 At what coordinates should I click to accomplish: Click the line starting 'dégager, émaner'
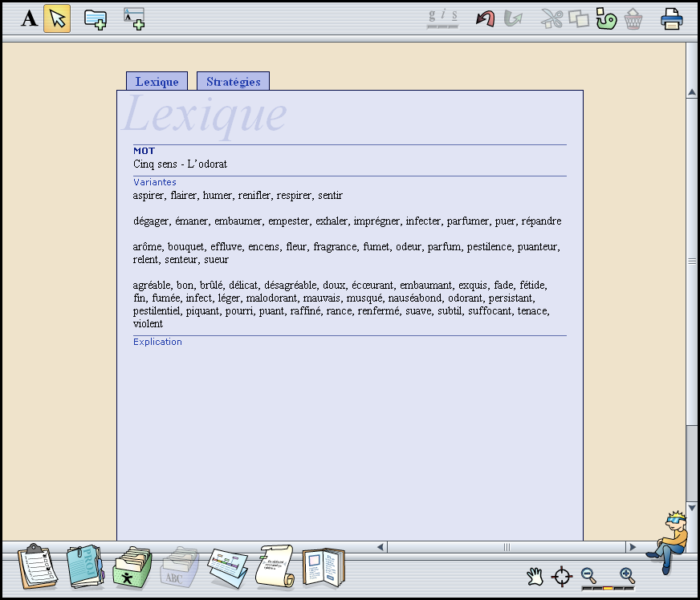point(347,221)
